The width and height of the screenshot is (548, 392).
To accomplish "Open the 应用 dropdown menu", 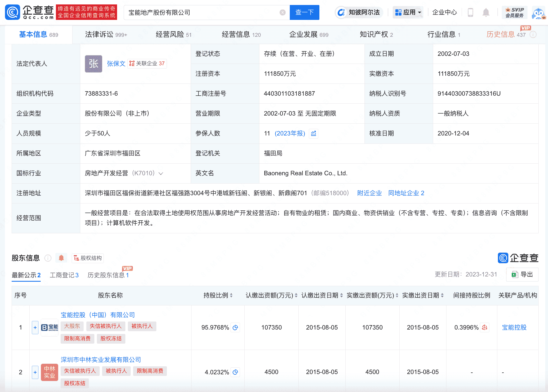I will pyautogui.click(x=408, y=12).
